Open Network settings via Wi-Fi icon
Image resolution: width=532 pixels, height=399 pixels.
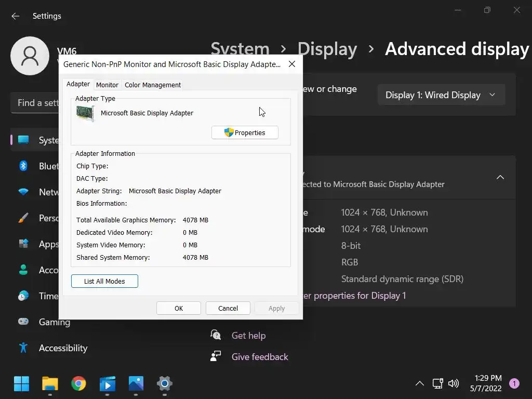pos(23,192)
